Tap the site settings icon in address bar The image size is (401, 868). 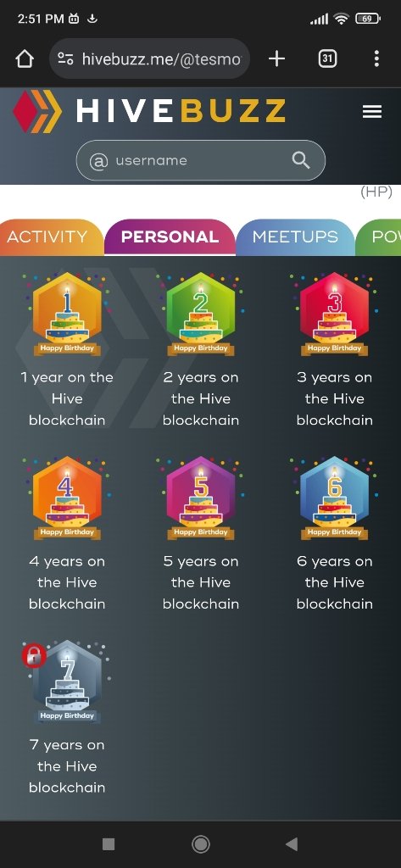[65, 58]
